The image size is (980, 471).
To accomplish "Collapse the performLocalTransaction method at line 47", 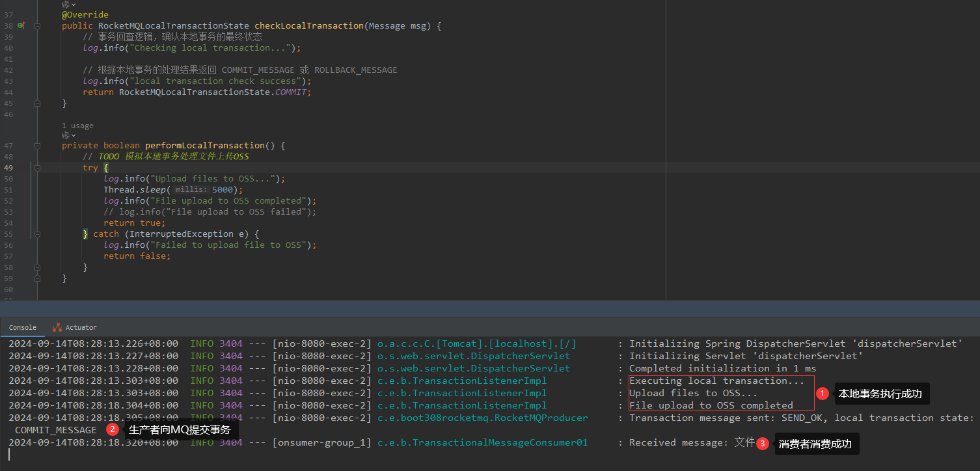I will 37,146.
